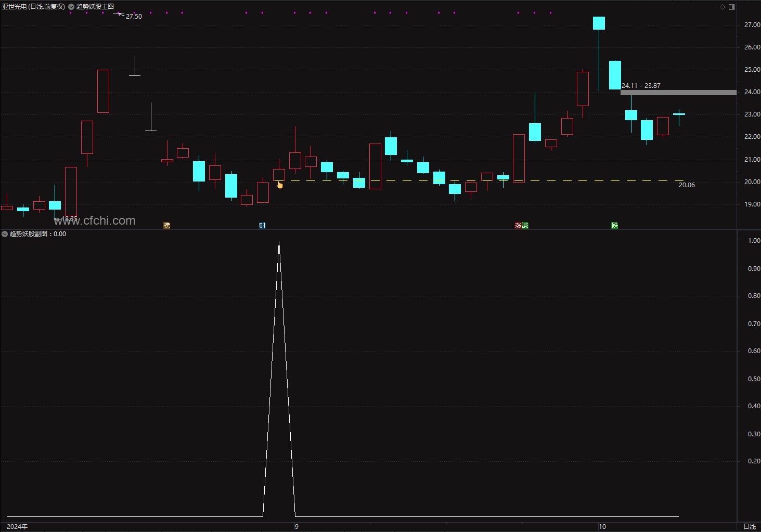The image size is (761, 532).
Task: Toggle the side panel layout icon
Action: 732,7
